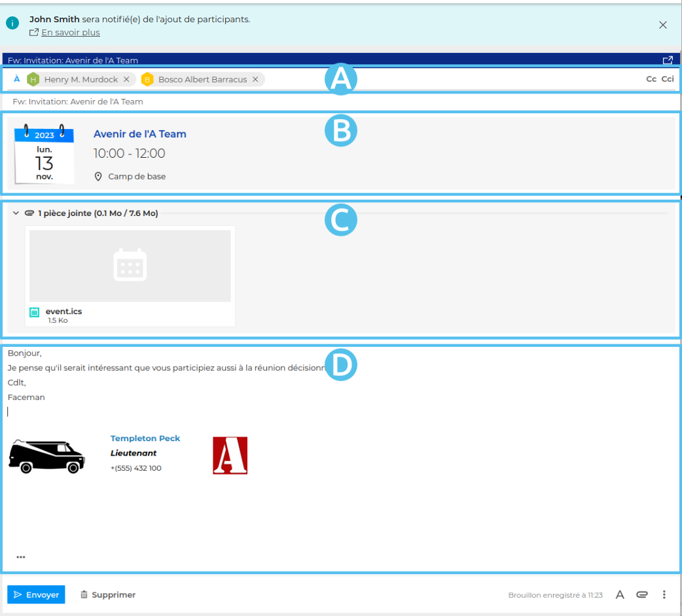Click the 'À' recipients label
This screenshot has width=682, height=616.
coord(16,79)
